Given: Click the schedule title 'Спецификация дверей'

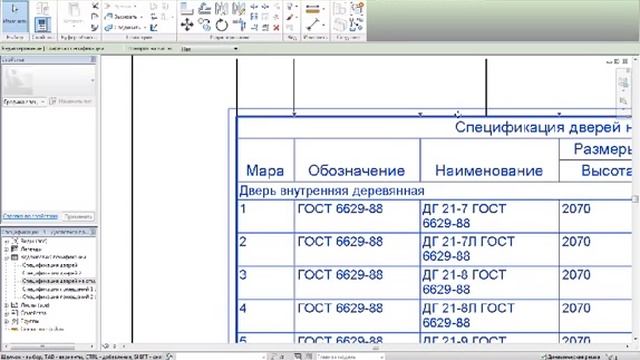Looking at the screenshot, I should pyautogui.click(x=543, y=127).
